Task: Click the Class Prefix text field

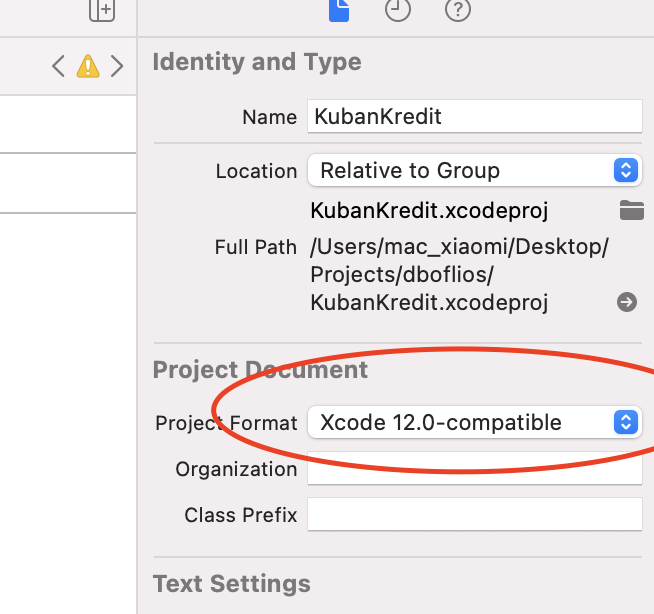Action: pyautogui.click(x=475, y=514)
